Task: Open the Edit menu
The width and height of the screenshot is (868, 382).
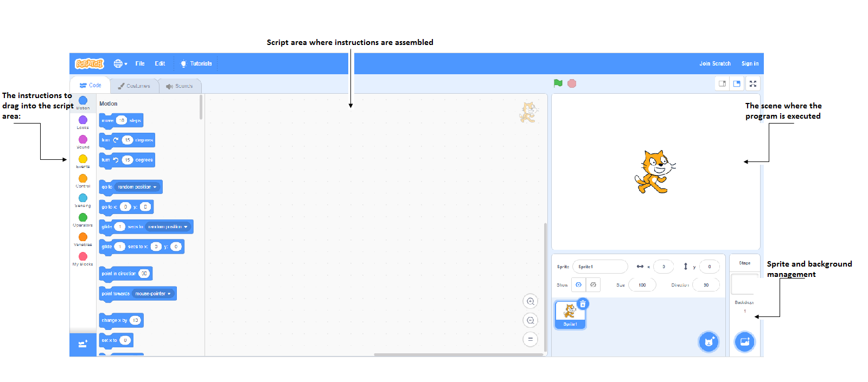Action: click(160, 63)
